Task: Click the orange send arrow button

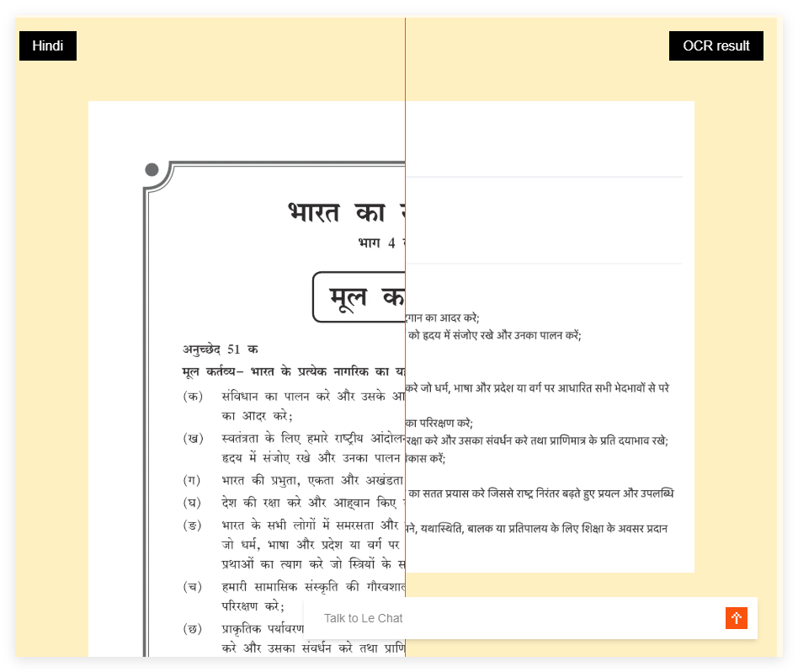Action: (736, 618)
